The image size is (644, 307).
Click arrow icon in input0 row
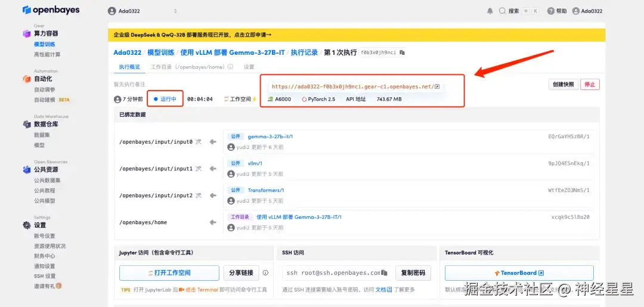pos(213,142)
